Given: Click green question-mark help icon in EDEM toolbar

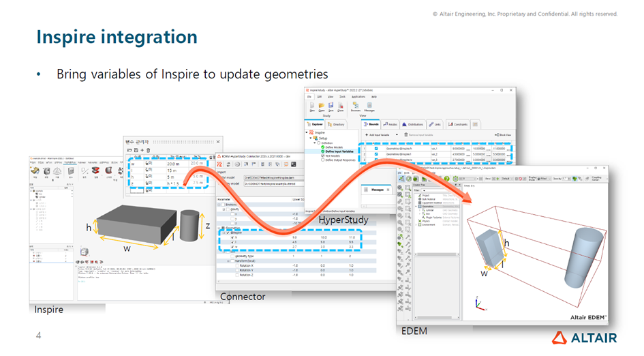Looking at the screenshot, I should (446, 179).
